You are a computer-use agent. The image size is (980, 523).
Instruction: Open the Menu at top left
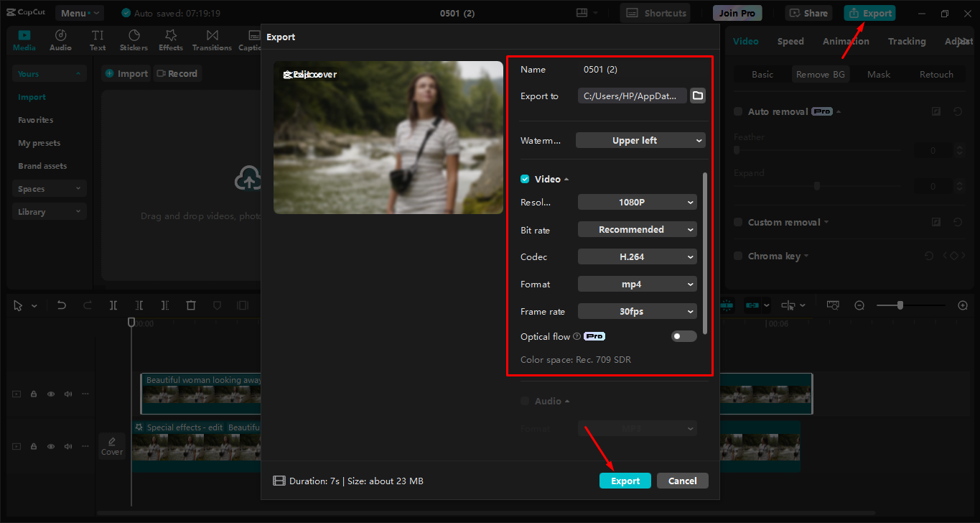79,12
